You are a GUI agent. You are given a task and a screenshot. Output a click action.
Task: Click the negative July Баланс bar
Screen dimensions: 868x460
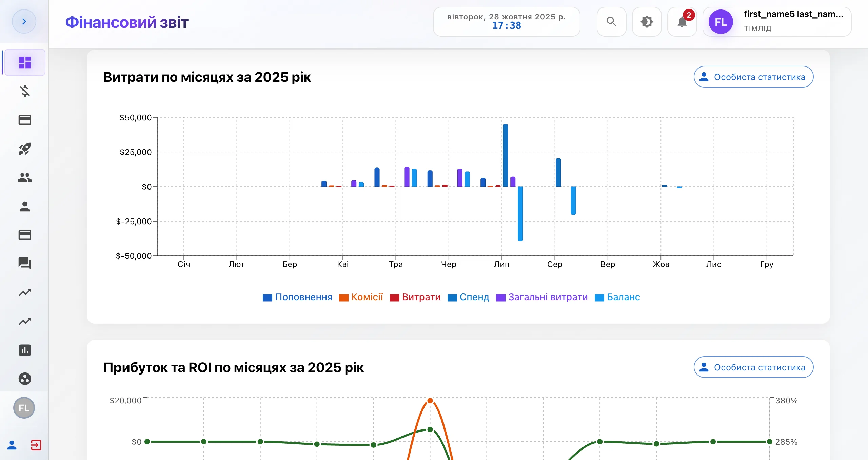[520, 214]
